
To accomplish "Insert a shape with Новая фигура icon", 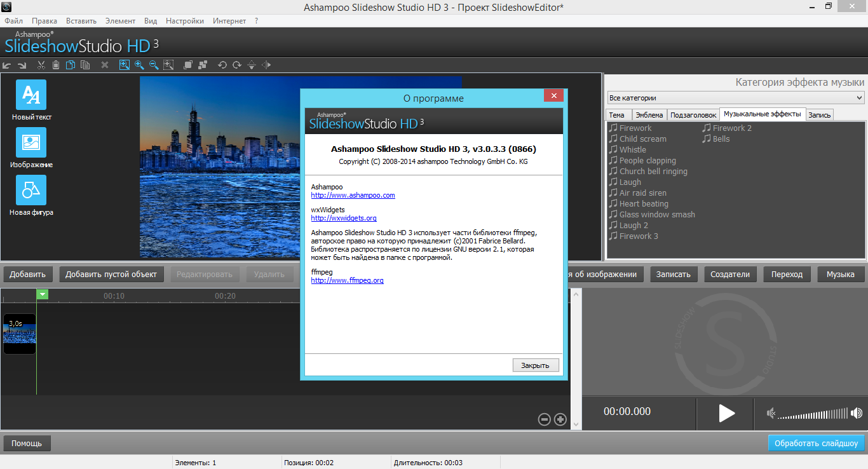I will coord(31,191).
